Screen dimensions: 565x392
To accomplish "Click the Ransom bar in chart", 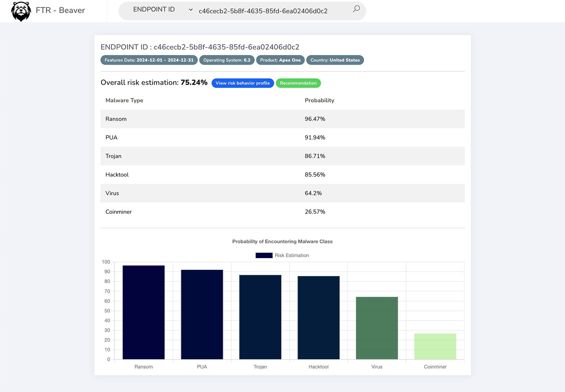I will point(144,313).
